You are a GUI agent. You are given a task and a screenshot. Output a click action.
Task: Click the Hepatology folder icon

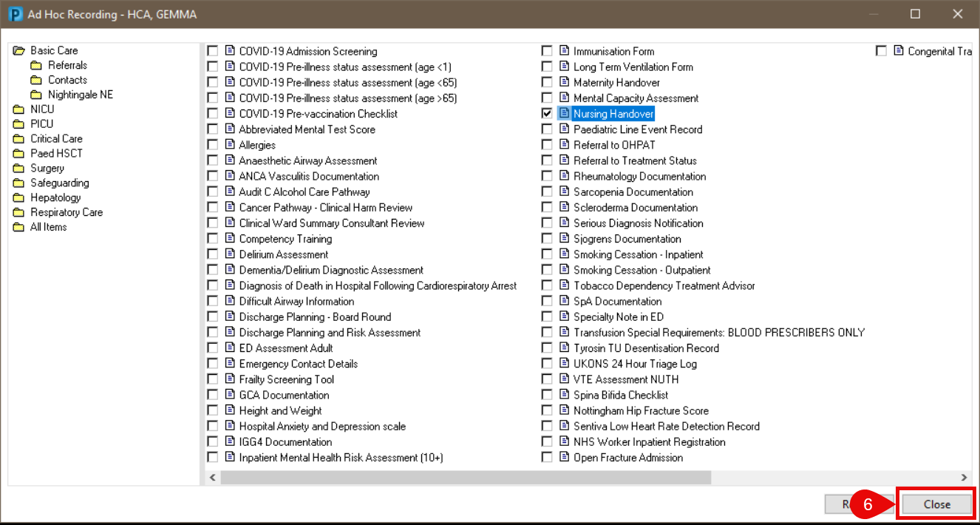[x=18, y=198]
